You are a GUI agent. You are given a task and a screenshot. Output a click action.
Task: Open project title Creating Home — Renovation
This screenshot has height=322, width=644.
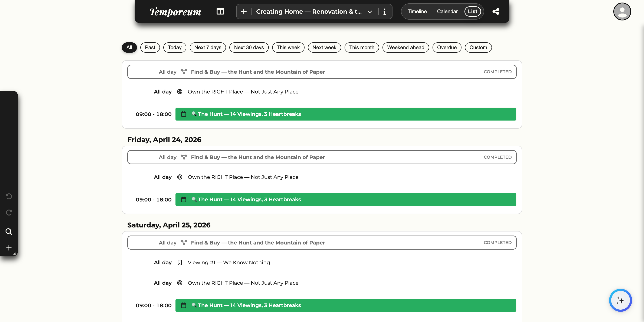coord(309,11)
